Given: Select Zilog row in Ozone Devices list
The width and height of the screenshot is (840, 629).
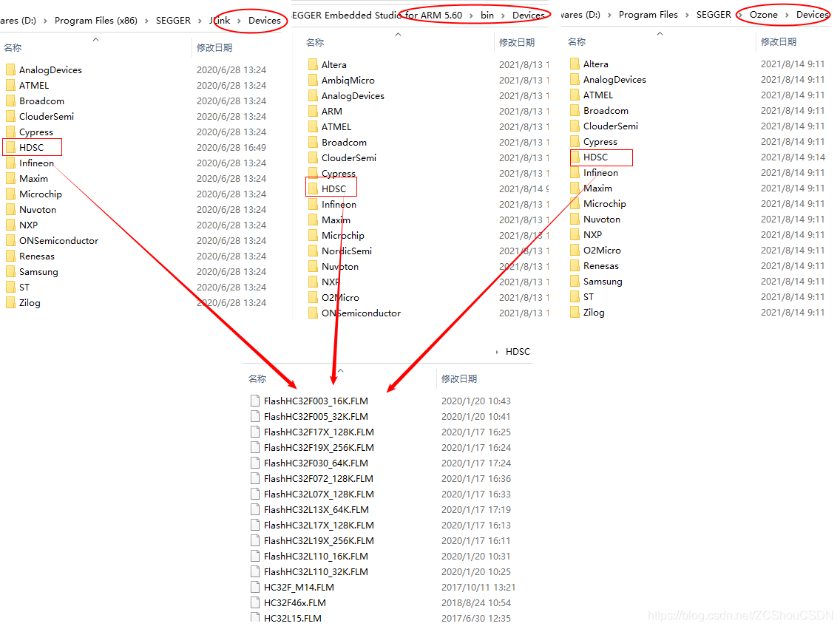Looking at the screenshot, I should (697, 312).
